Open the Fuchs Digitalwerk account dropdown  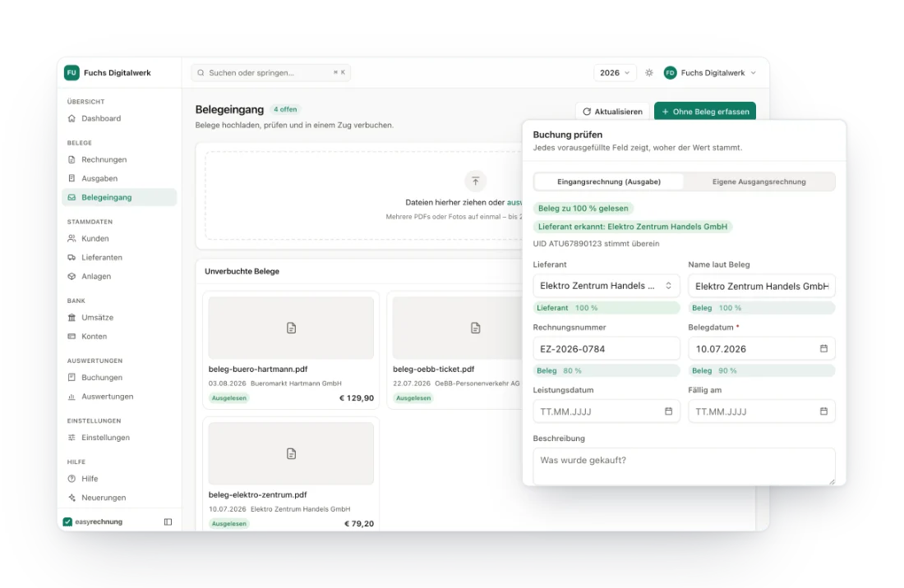(710, 72)
